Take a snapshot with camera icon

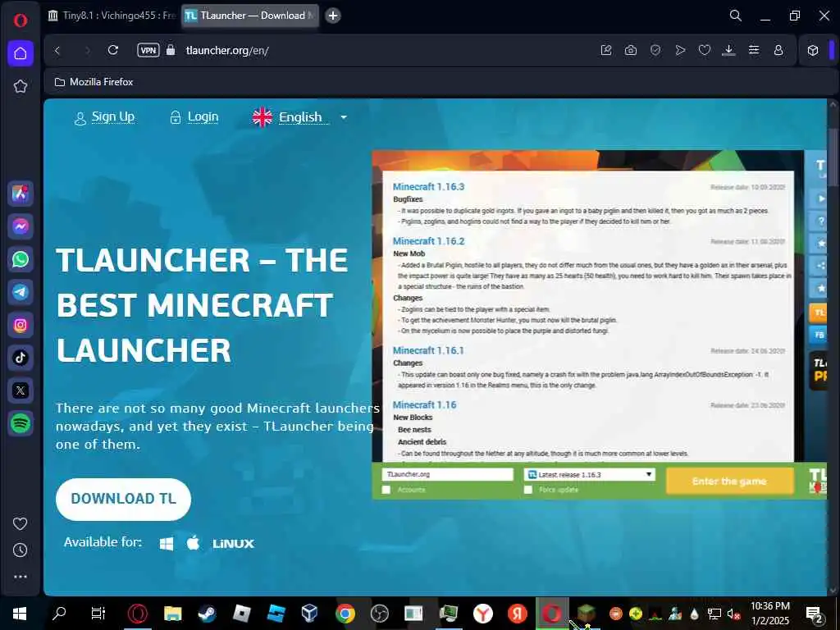631,50
